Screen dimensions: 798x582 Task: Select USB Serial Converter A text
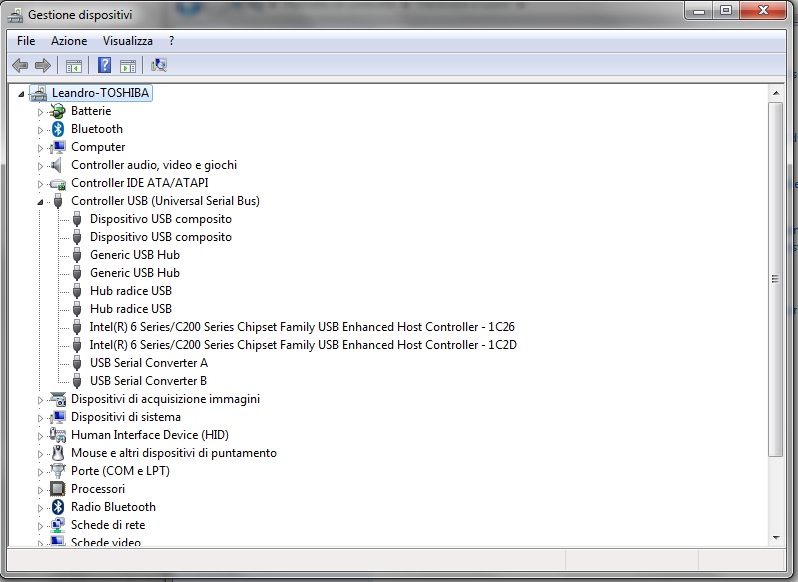[x=149, y=363]
